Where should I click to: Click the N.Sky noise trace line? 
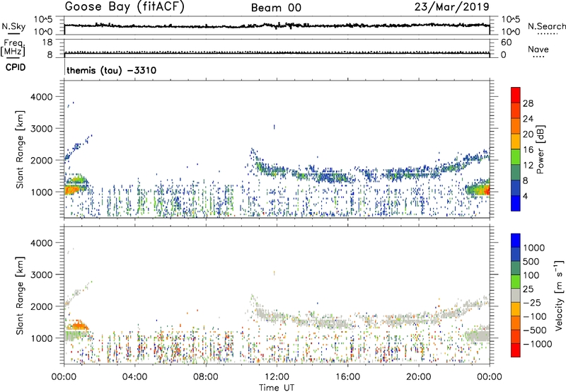click(x=277, y=25)
